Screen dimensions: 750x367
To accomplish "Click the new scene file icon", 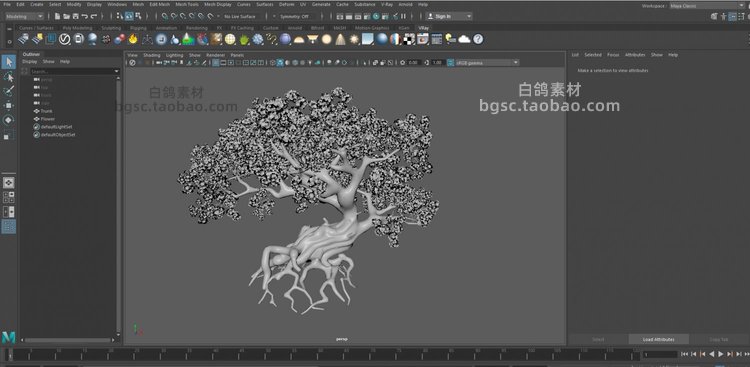I will point(57,16).
